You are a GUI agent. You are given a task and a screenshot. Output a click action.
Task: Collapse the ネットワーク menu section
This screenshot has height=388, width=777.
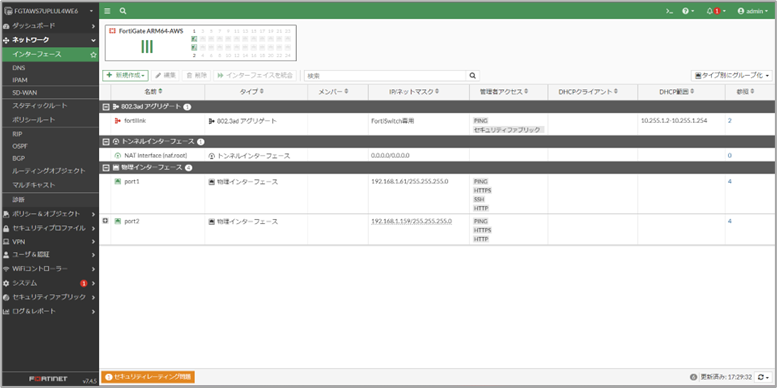(x=49, y=40)
